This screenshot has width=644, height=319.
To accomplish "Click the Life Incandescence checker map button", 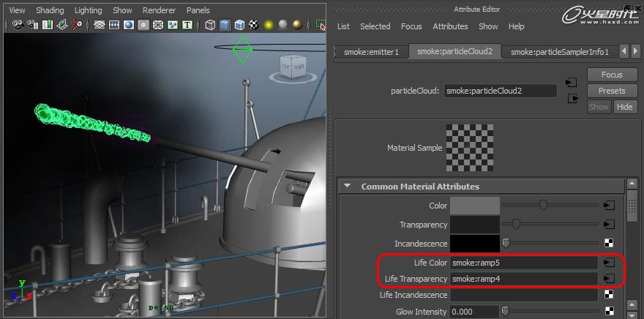I will coord(609,294).
